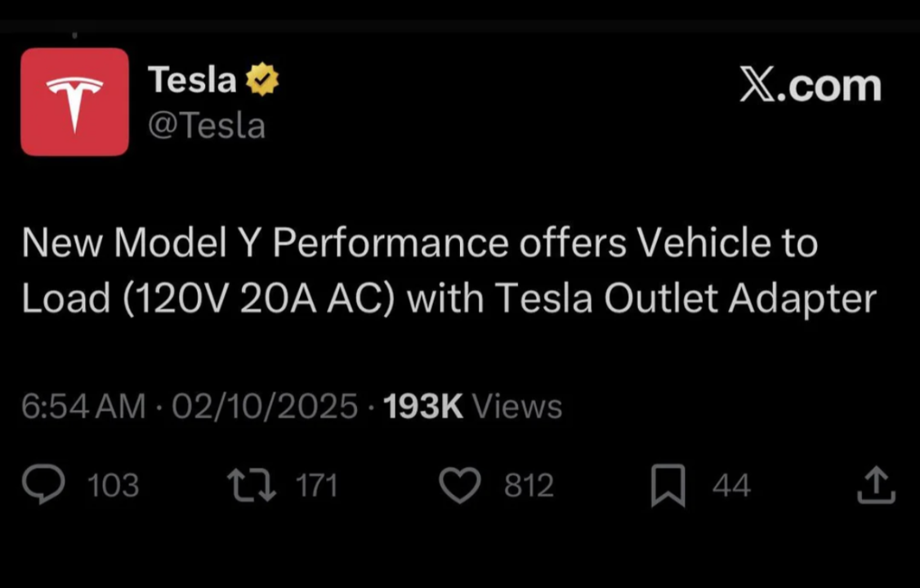Click the 171 reposts count

coord(317,485)
